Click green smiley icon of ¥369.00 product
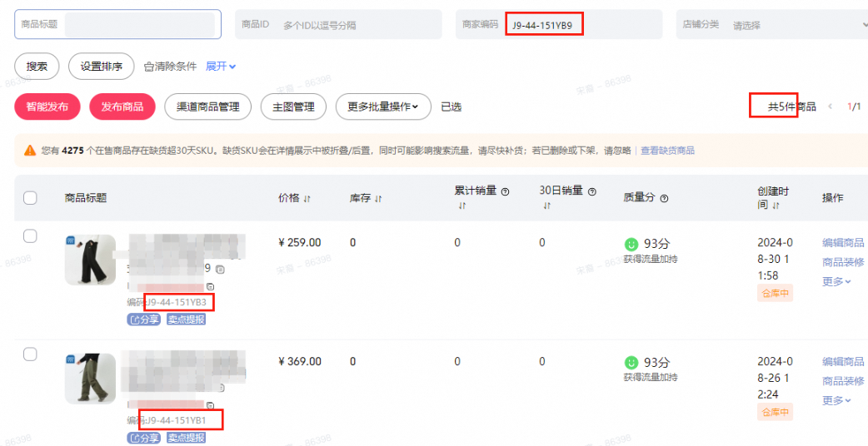The height and width of the screenshot is (446, 868). click(631, 363)
